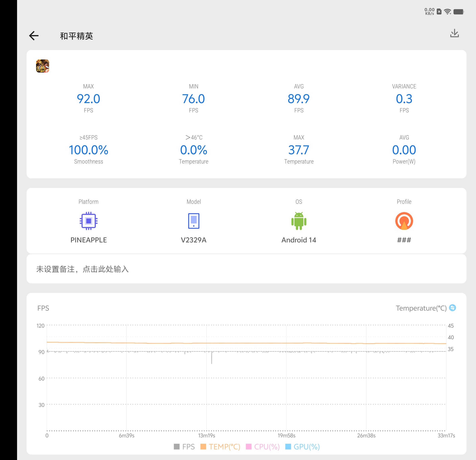Tap the blue GPU legend color square
476x460 pixels.
pos(288,447)
